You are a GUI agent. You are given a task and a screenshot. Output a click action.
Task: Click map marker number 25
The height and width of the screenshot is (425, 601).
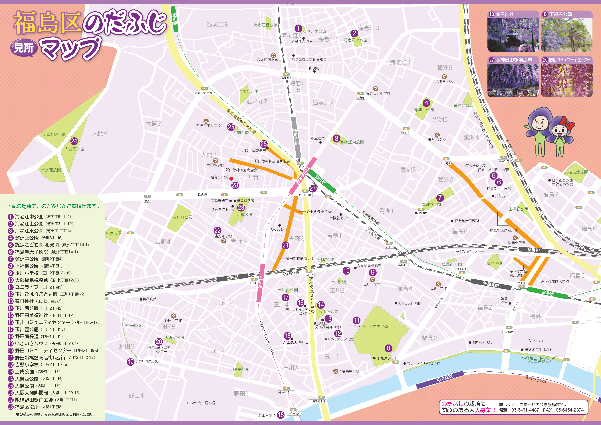point(230,128)
